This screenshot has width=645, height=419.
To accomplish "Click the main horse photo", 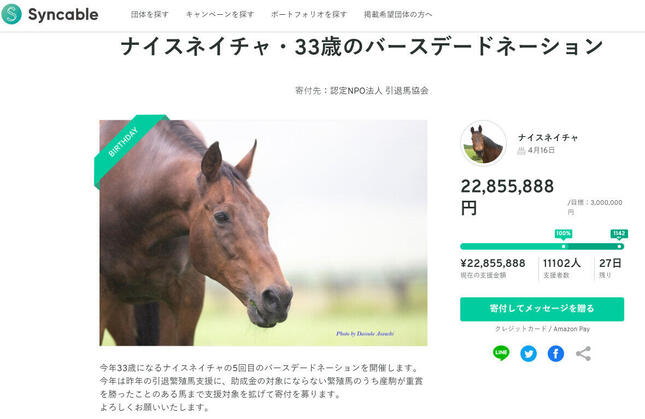I will pyautogui.click(x=263, y=233).
